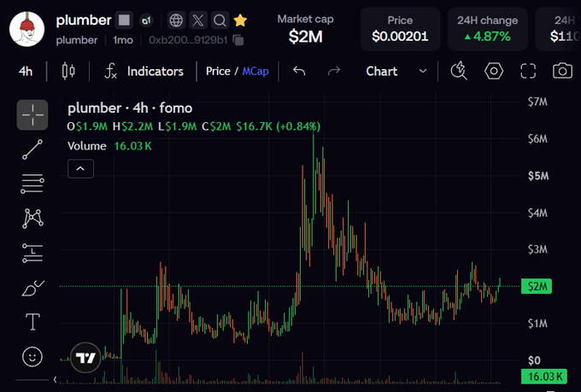Click the round badge icon before the globe
The image size is (581, 392).
coord(146,20)
